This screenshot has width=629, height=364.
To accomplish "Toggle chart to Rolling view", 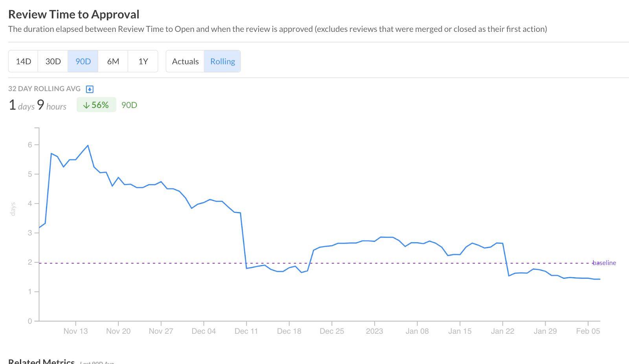I will pos(223,61).
